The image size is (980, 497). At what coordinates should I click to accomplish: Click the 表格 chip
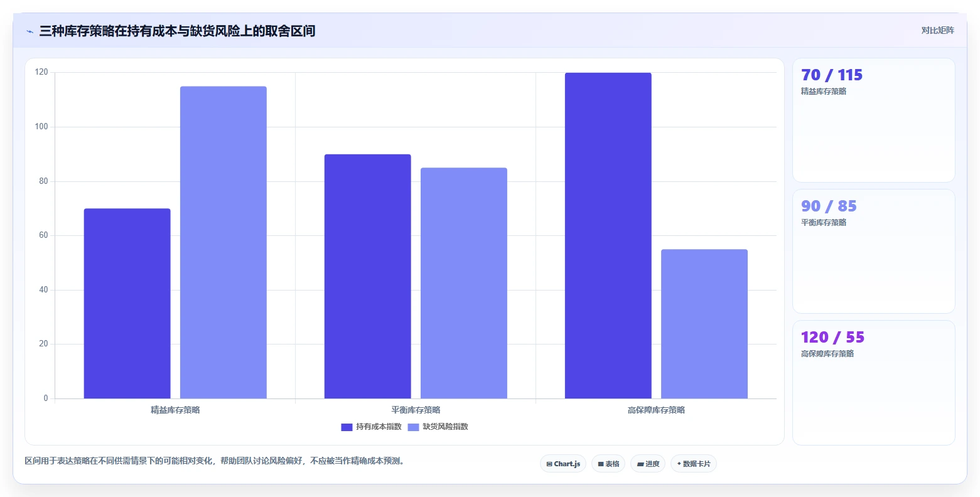[608, 464]
